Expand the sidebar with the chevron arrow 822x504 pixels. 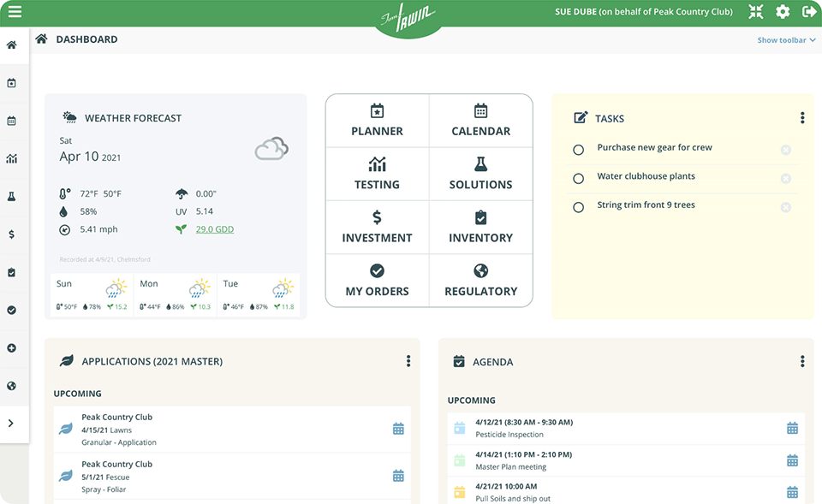click(x=11, y=424)
